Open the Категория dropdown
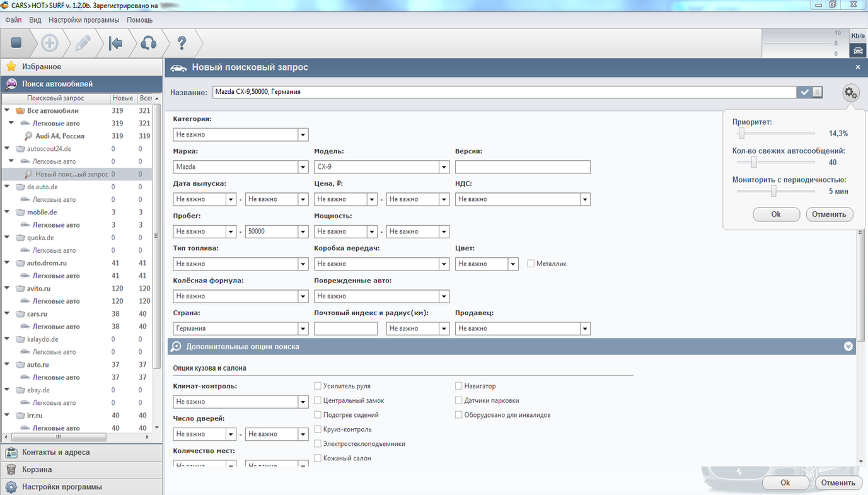The image size is (868, 495). point(240,134)
